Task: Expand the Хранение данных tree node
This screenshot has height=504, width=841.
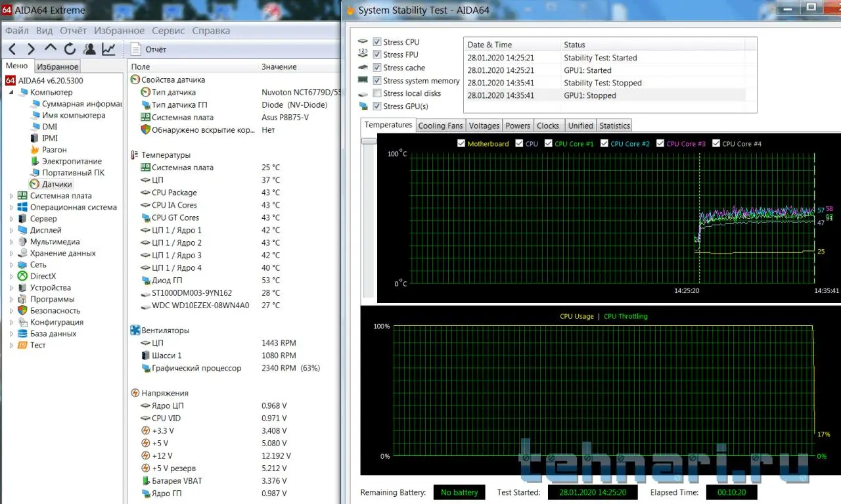Action: [x=11, y=254]
